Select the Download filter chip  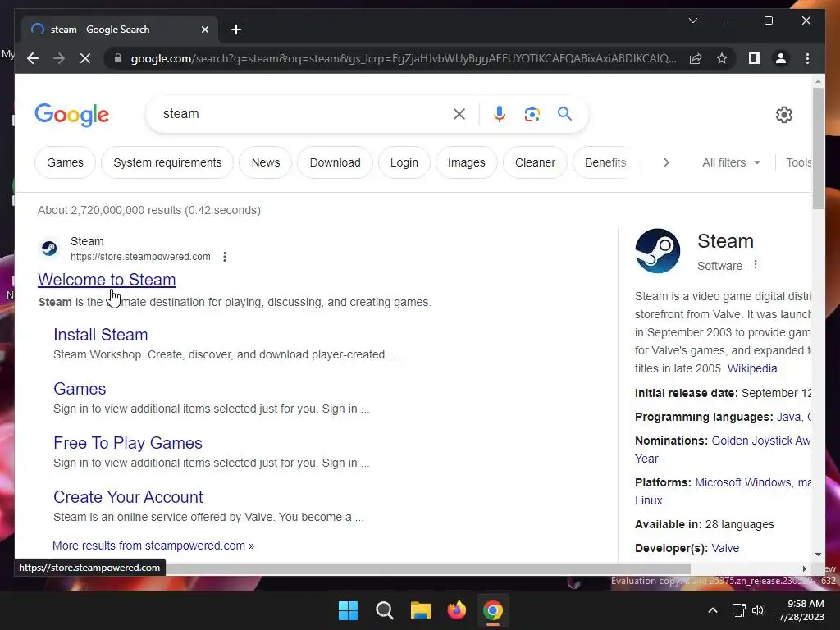pos(335,162)
